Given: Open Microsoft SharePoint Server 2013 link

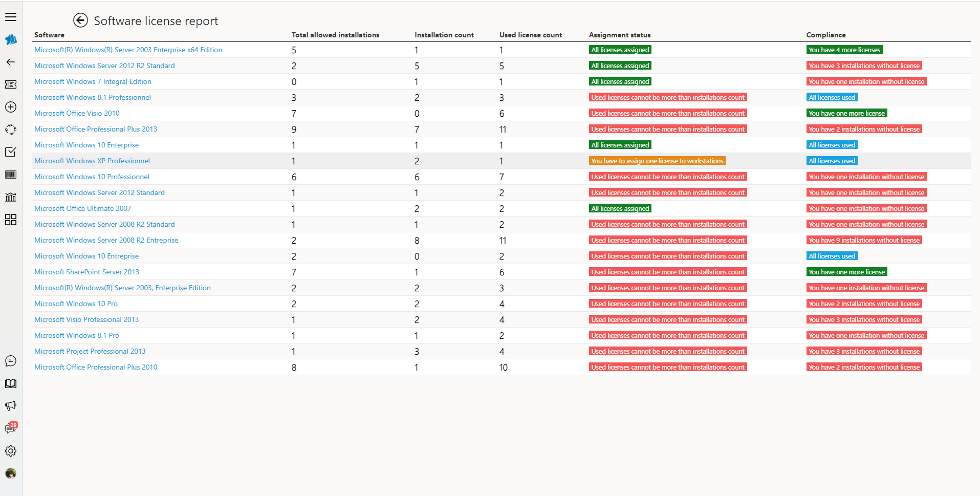Looking at the screenshot, I should pos(86,272).
